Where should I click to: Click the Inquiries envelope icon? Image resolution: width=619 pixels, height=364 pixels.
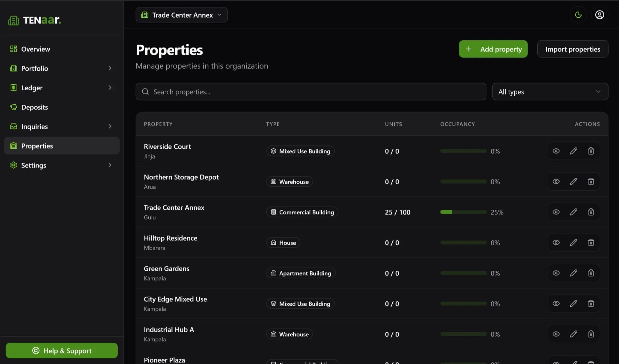(x=13, y=126)
